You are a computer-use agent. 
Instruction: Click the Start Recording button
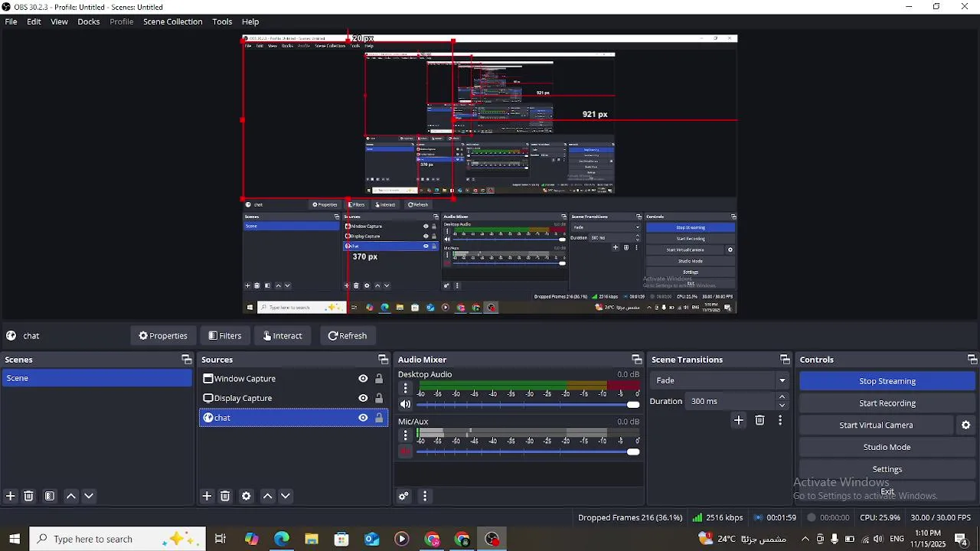[x=887, y=403]
